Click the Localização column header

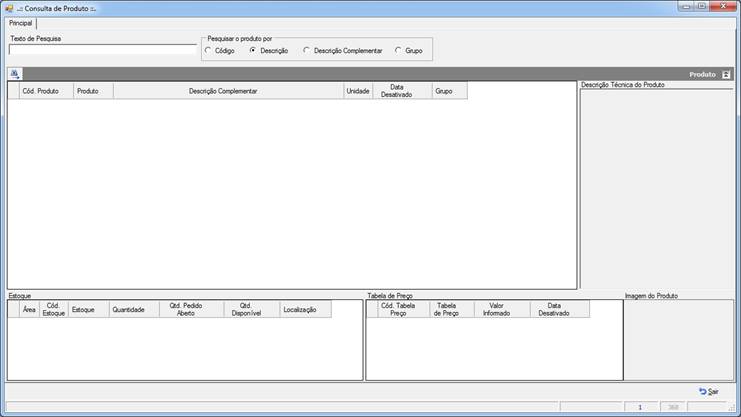pyautogui.click(x=305, y=310)
